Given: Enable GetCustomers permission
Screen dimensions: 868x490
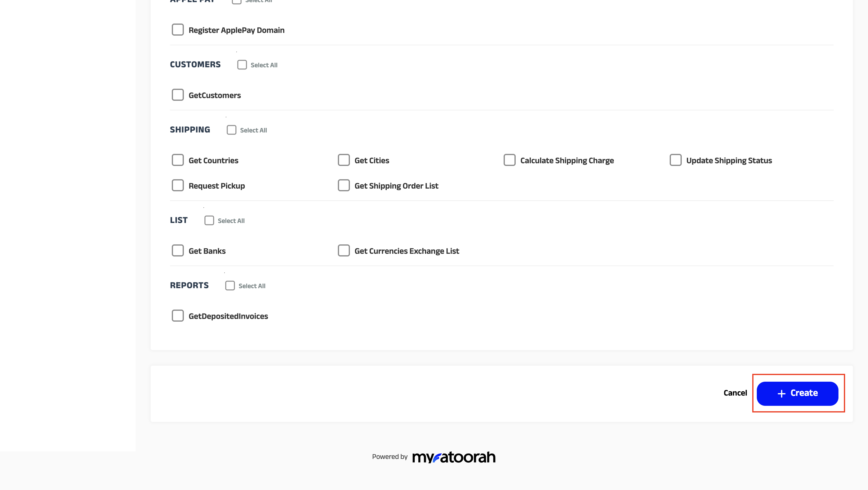Looking at the screenshot, I should click(x=178, y=95).
